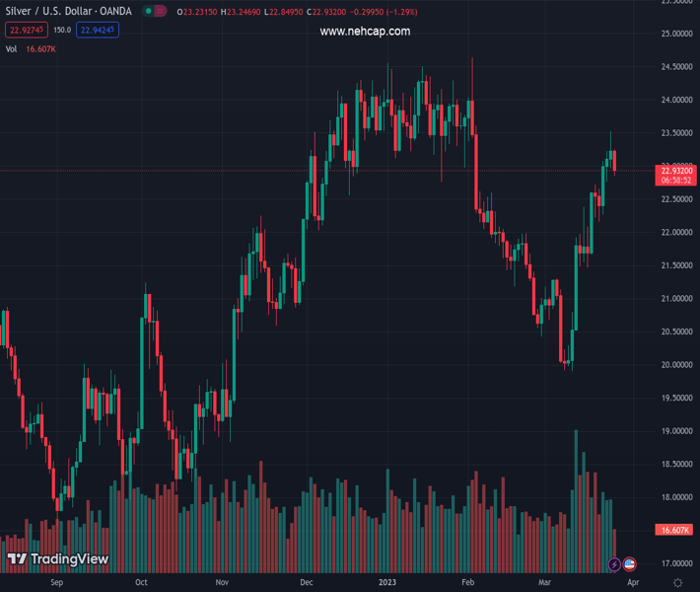Click the red sell price 22.92745

pos(26,30)
